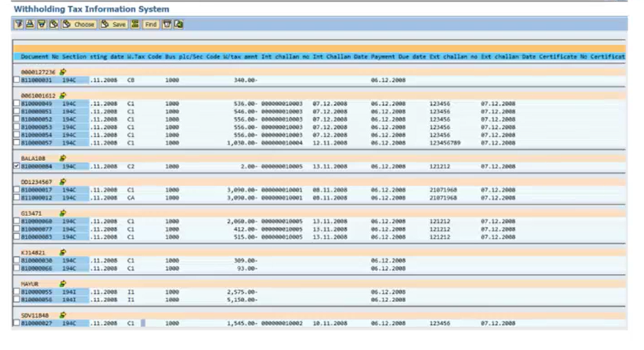Click the int challan date 10.11.2008
Viewport: 644px width, 350px height.
coord(330,323)
